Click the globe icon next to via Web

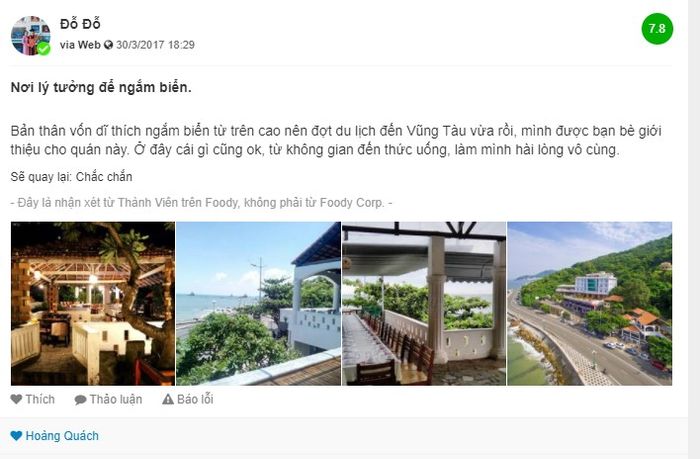point(108,45)
